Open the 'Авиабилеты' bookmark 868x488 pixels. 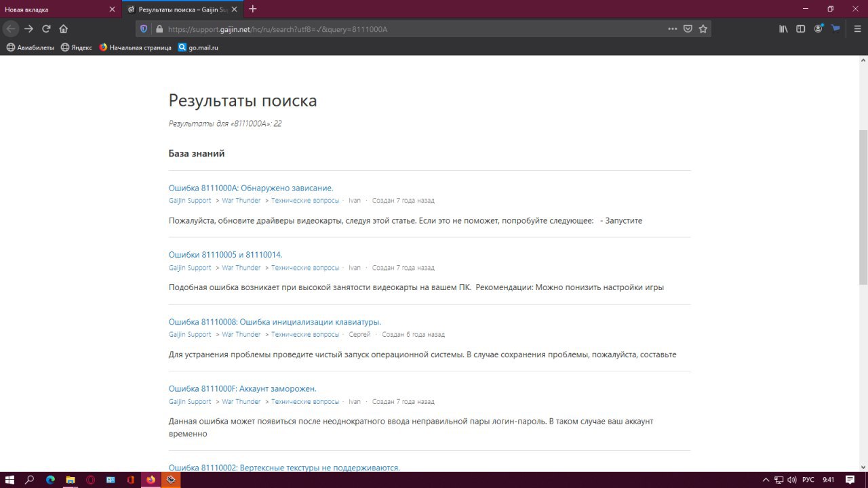click(31, 47)
